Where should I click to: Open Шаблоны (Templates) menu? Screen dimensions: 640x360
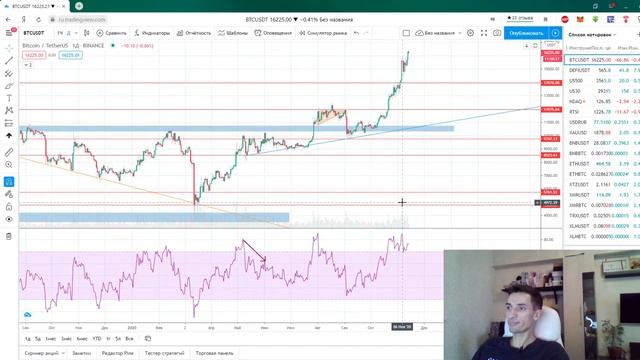tap(233, 33)
